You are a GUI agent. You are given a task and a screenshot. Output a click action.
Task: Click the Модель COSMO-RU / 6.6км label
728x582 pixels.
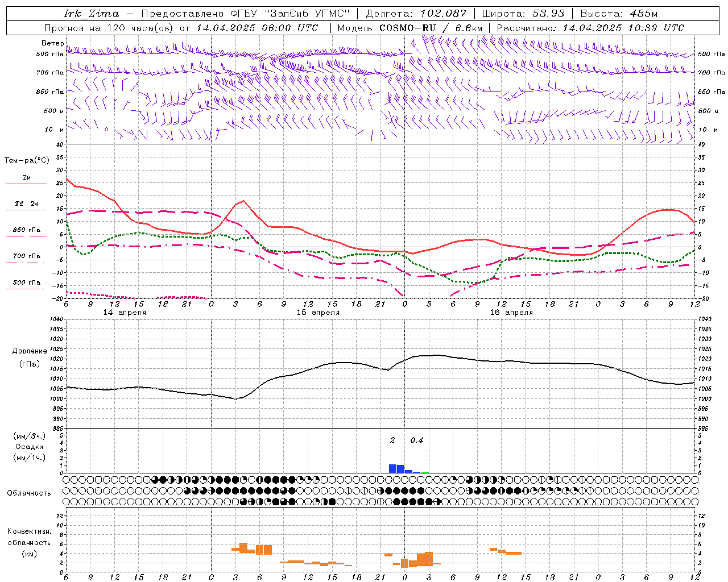[410, 28]
